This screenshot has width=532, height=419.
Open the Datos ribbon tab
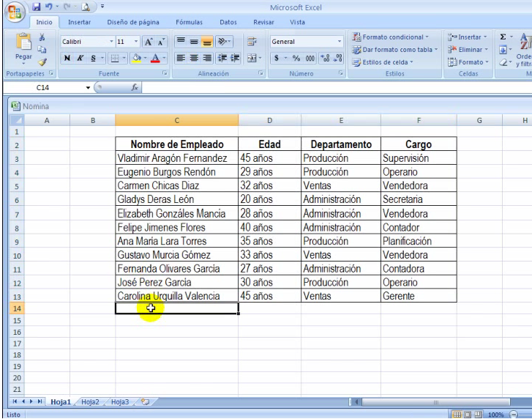pyautogui.click(x=228, y=22)
